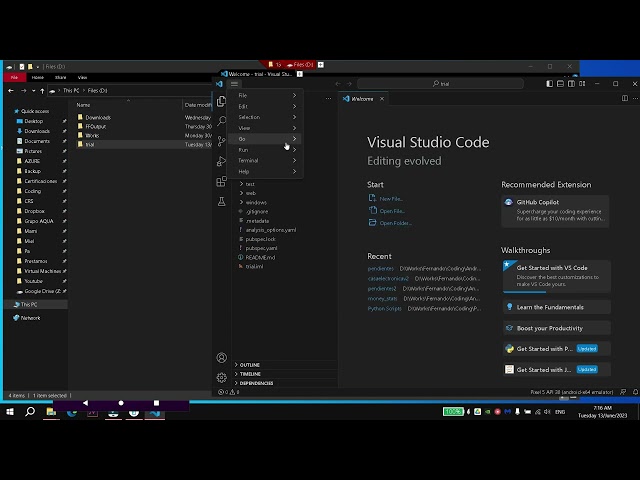
Task: Toggle the hamburger application menu
Action: click(x=234, y=84)
